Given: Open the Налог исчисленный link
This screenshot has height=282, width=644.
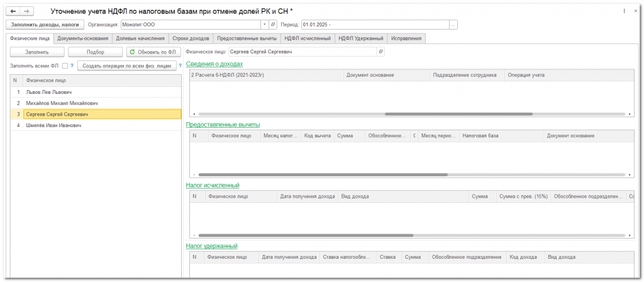Looking at the screenshot, I should [x=213, y=186].
